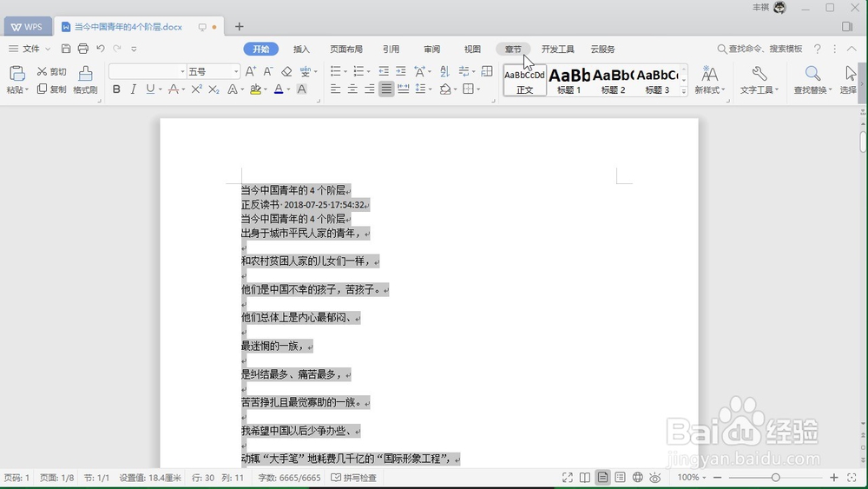Screen dimensions: 868x489
Task: Open the 文件 (File) menu
Action: (x=30, y=49)
